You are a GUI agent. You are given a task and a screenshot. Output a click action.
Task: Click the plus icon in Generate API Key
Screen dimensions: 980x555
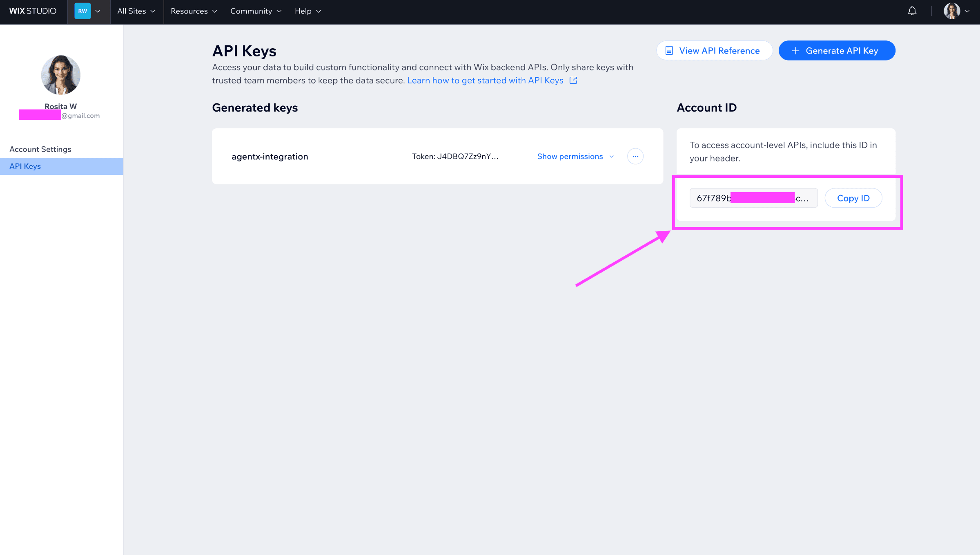pos(795,51)
